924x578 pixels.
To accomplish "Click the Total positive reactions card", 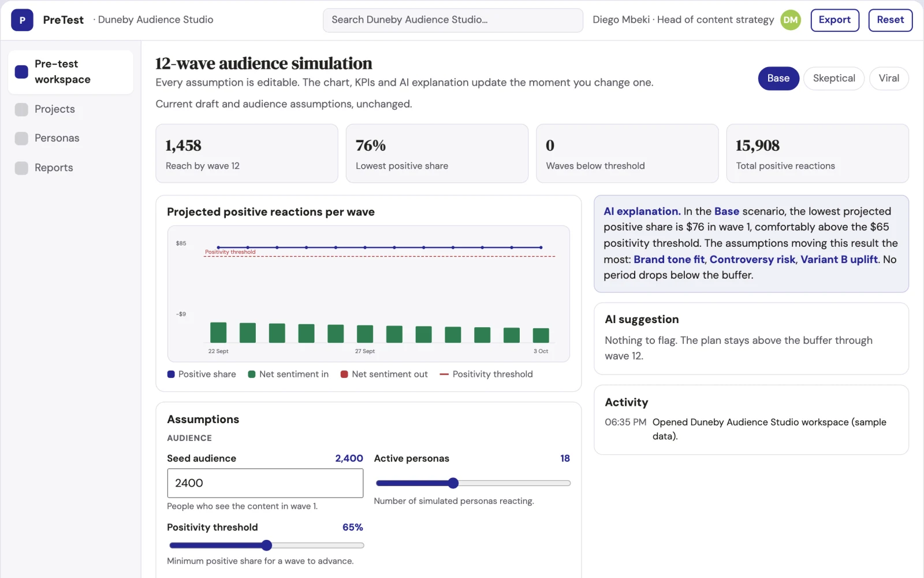I will tap(818, 153).
